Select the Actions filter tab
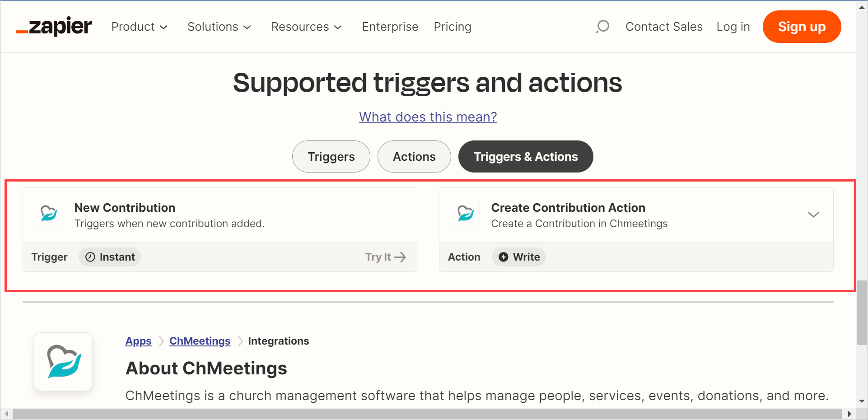Viewport: 868px width, 420px height. (414, 156)
